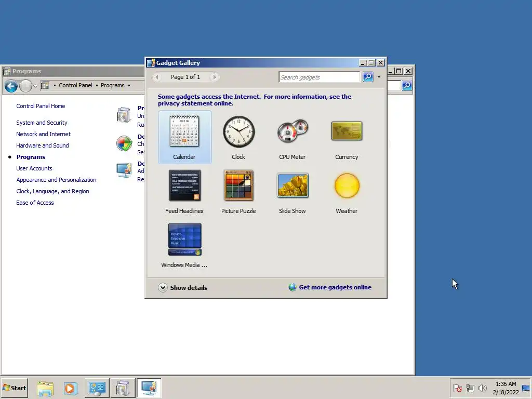Click the Search gadgets input field
The height and width of the screenshot is (399, 532).
(x=320, y=77)
